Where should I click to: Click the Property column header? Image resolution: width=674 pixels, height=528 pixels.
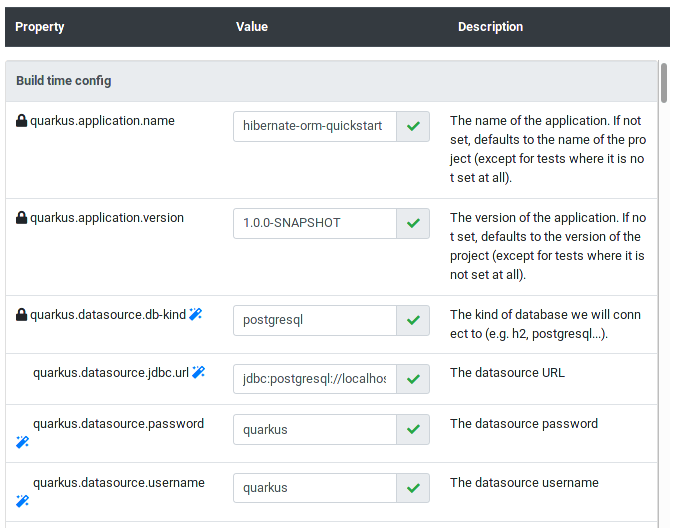click(x=40, y=27)
